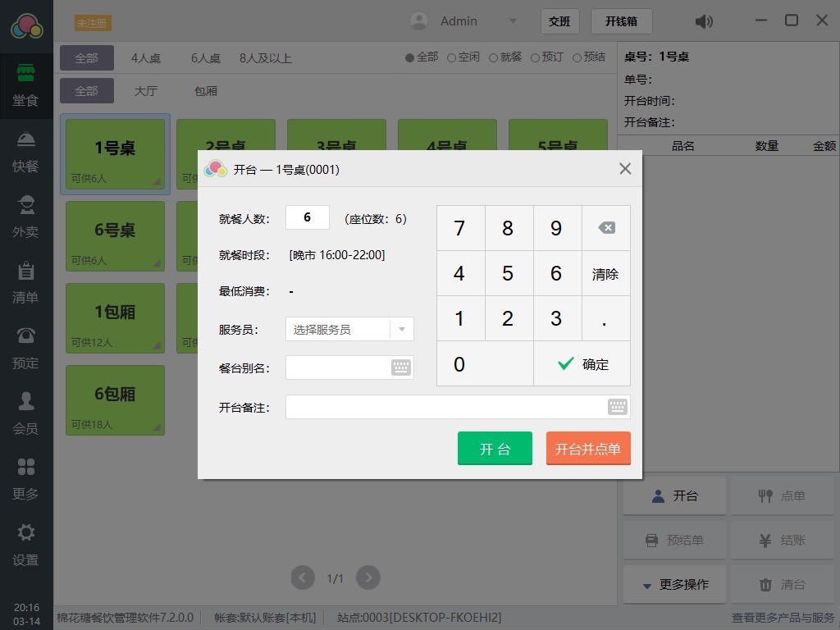Image resolution: width=840 pixels, height=630 pixels.
Task: Open keyboard for 餐台别名 field
Action: coord(400,367)
